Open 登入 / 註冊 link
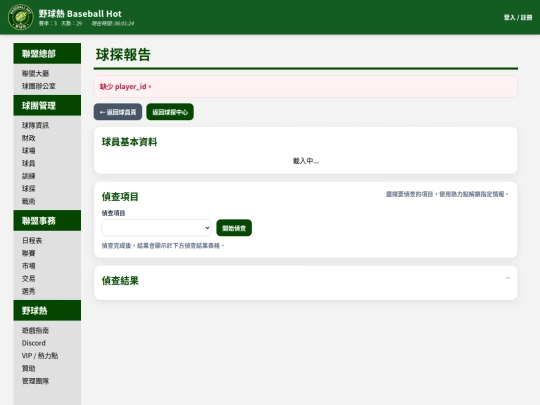This screenshot has height=405, width=540. [518, 17]
